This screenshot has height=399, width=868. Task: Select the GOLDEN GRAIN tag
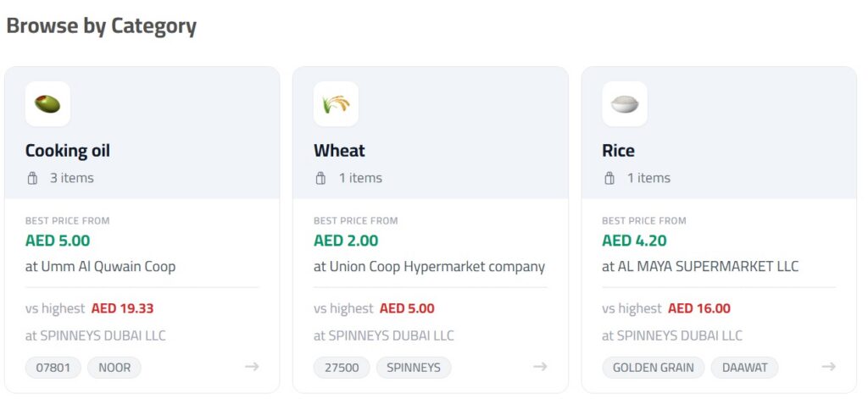click(x=653, y=368)
